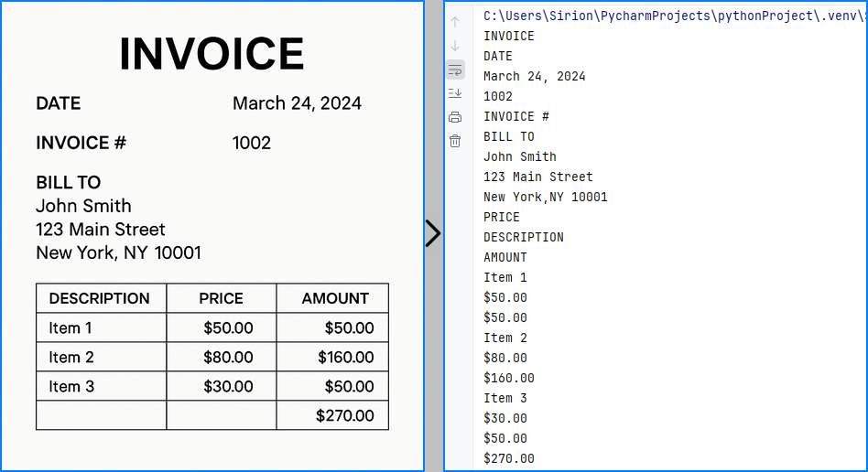Click the Print console output icon
The width and height of the screenshot is (868, 472).
point(455,117)
